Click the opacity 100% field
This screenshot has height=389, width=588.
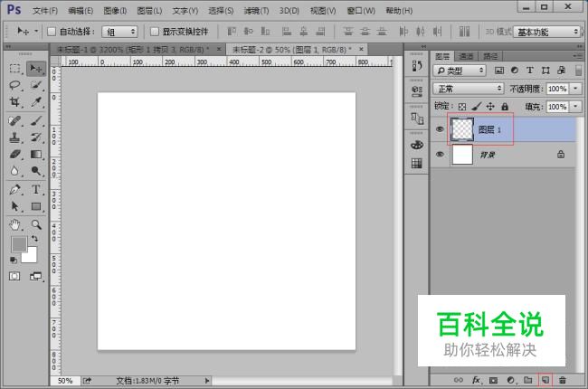[557, 89]
